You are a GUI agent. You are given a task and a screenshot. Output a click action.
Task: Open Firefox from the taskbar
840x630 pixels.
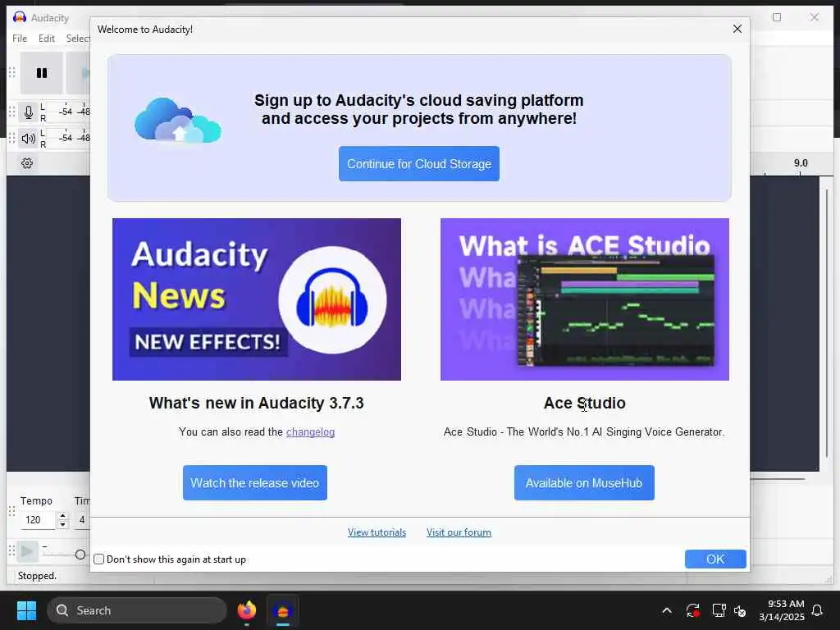click(246, 610)
